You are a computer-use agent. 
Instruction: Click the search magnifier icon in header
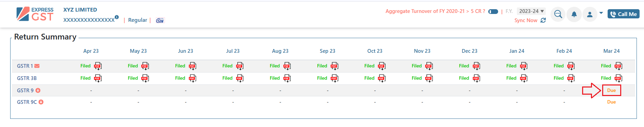[558, 14]
